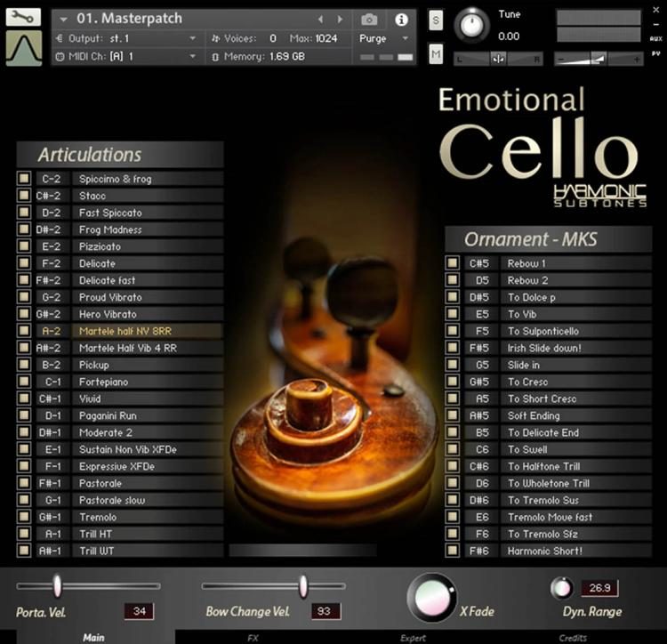Select the To Swell ornament
Screen dimensions: 667x644
pos(576,449)
